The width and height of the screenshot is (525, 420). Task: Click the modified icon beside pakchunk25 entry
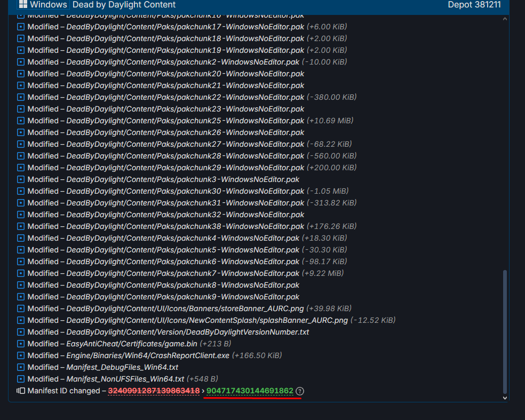(x=21, y=121)
